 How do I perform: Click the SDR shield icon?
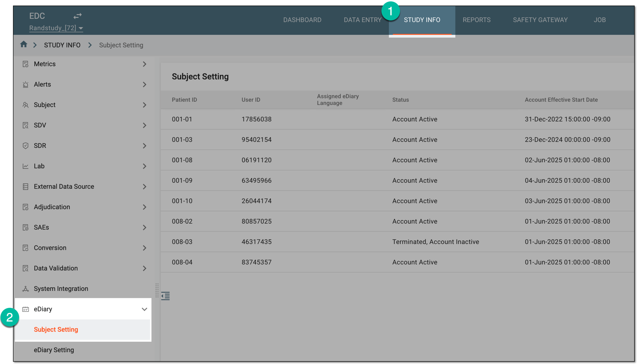point(25,146)
